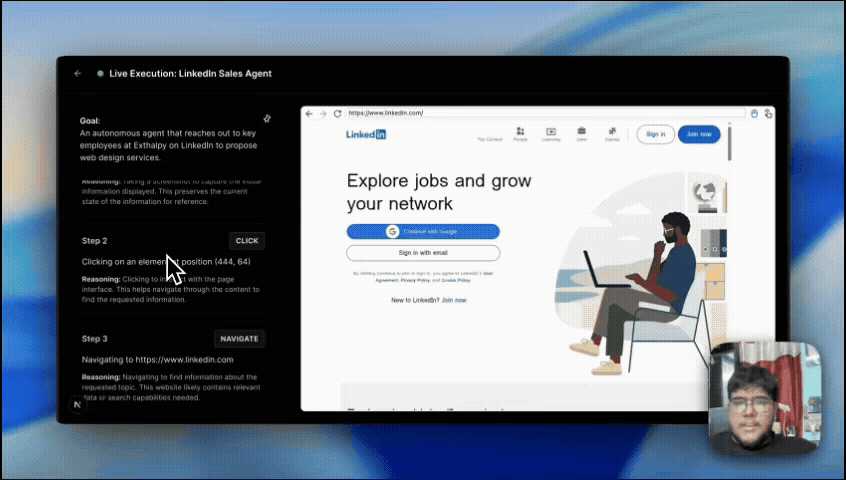This screenshot has width=846, height=480.
Task: Click the Sign in button
Action: pos(656,134)
